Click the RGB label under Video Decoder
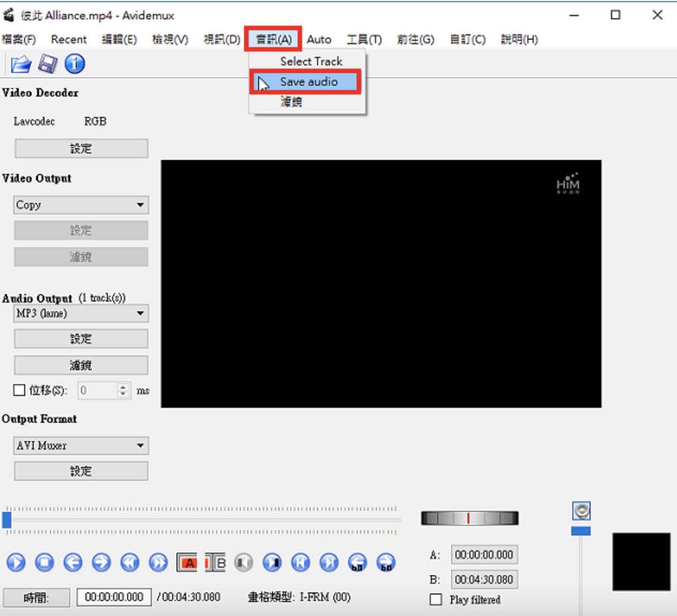Screen dimensions: 677x616 tap(95, 121)
